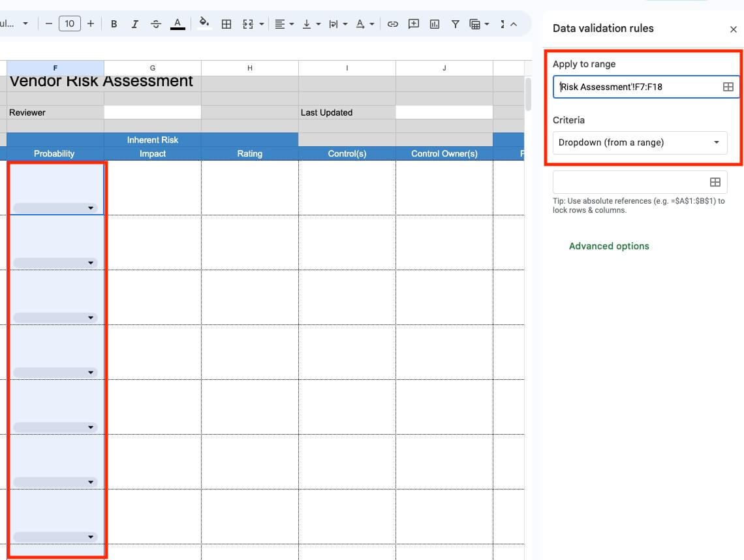Click the Inherent Risk header cell
The image size is (744, 560).
[x=153, y=140]
